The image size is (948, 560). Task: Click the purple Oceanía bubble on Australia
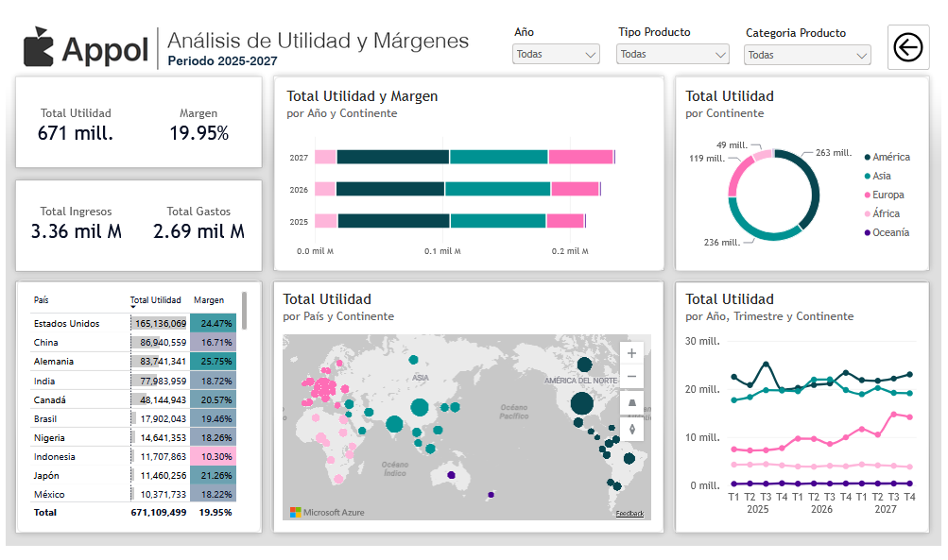point(451,475)
